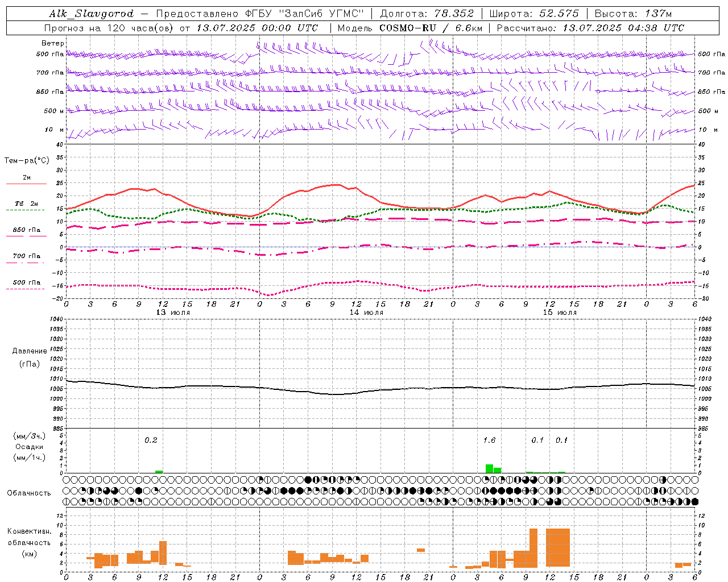The width and height of the screenshot is (728, 582).
Task: Click the elevation value 137м
Action: click(658, 14)
